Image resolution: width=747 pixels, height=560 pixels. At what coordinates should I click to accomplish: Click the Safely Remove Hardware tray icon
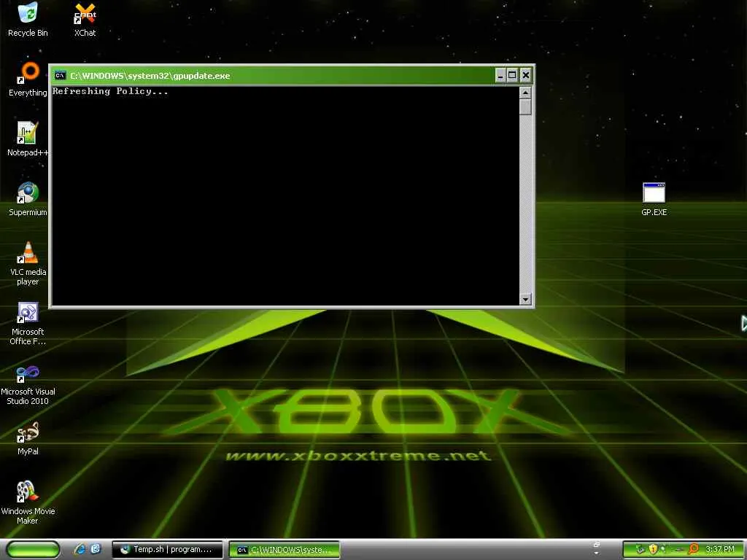point(640,549)
